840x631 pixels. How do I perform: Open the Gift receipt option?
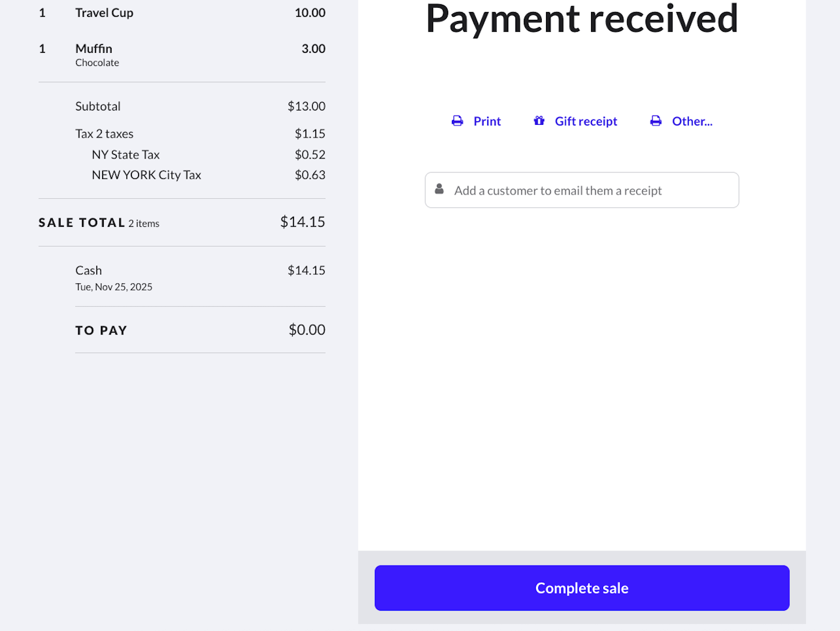point(586,121)
